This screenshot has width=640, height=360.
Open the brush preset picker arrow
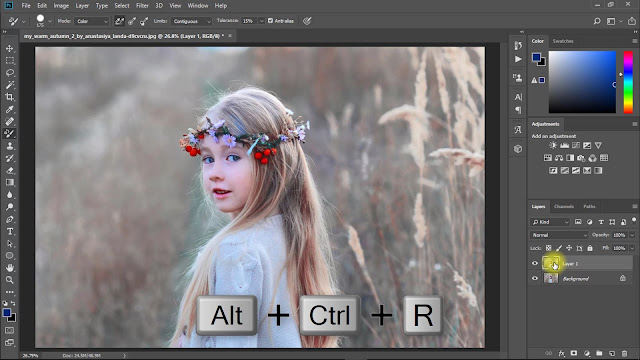[50, 21]
